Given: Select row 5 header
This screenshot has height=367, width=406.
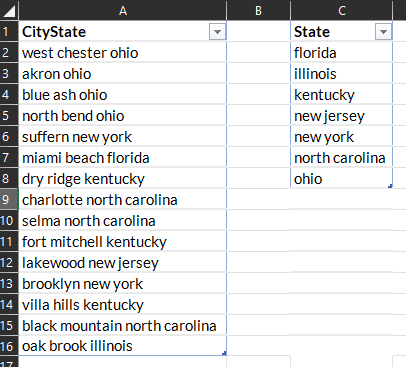Looking at the screenshot, I should (9, 116).
